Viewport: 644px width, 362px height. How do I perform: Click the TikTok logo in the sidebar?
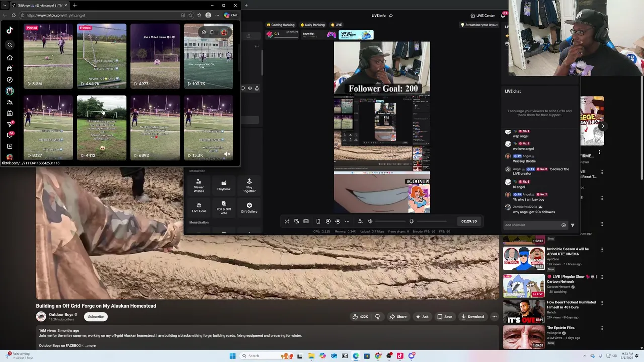tap(10, 30)
